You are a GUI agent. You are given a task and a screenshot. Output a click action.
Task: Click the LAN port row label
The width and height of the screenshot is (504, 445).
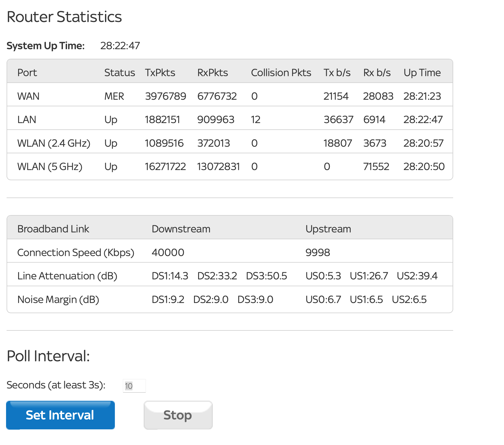(x=27, y=119)
